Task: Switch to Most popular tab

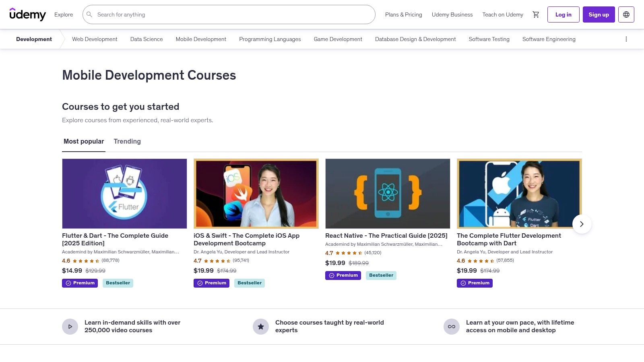Action: [x=84, y=142]
